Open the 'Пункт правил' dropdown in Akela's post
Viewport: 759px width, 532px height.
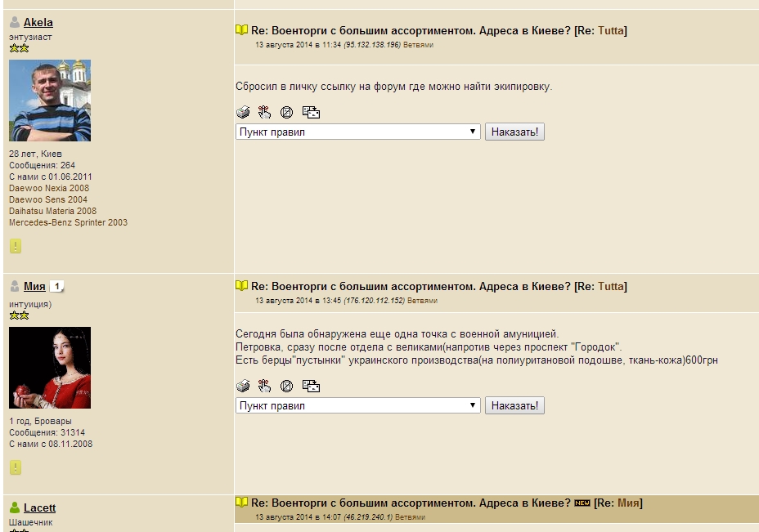357,132
